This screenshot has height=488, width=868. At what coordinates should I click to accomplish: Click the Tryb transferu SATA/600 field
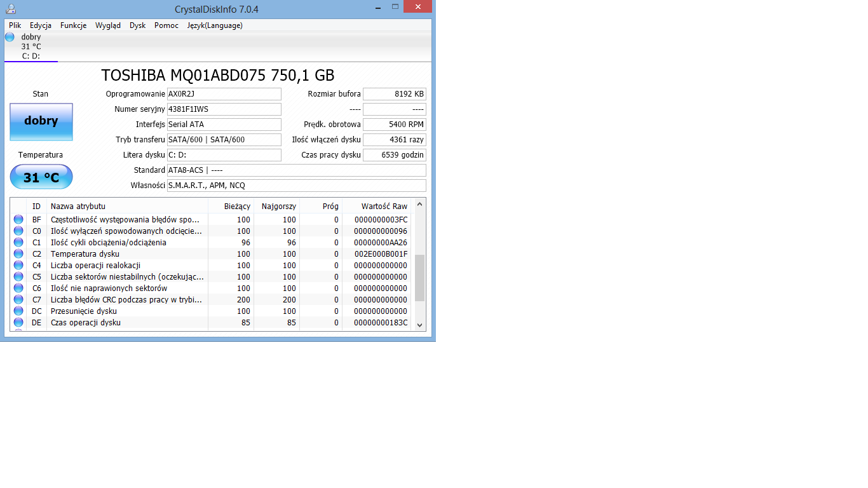(224, 140)
